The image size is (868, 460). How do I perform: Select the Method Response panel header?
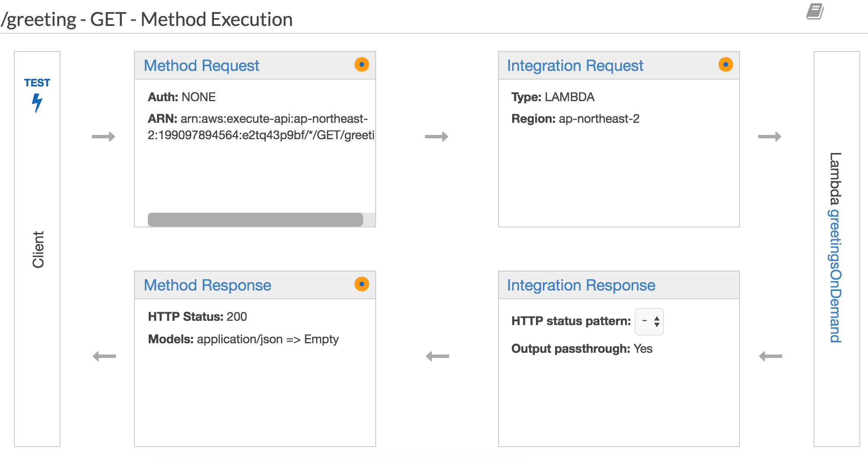pyautogui.click(x=207, y=285)
